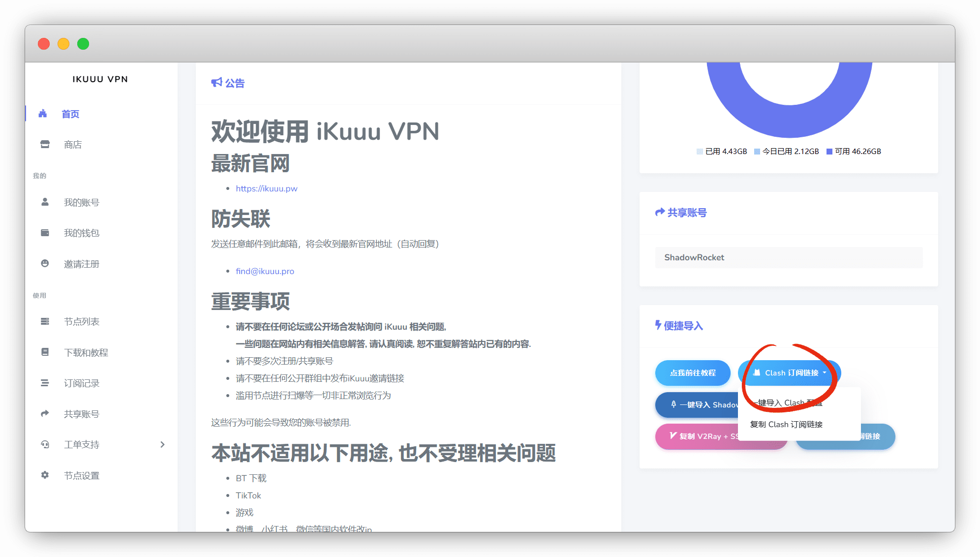Click the 首页 home icon in sidebar

tap(43, 114)
